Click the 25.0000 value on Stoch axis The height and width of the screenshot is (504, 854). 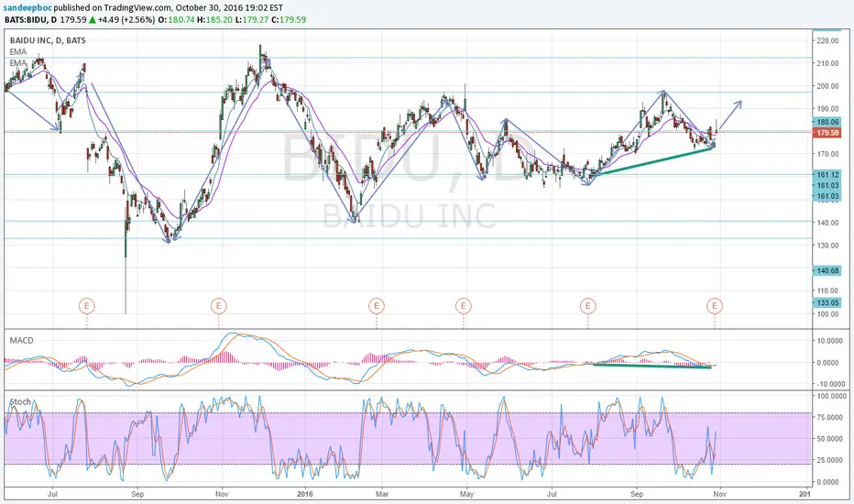point(831,460)
